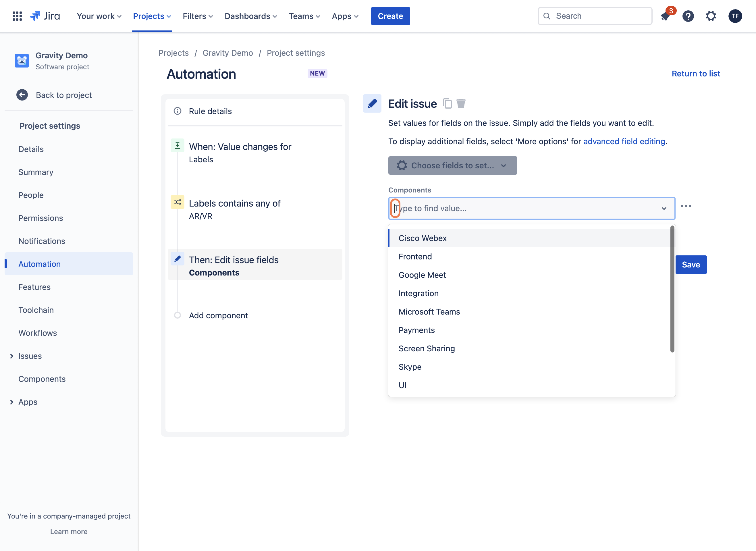Click the Gravity Demo breadcrumb
This screenshot has height=551, width=756.
[x=227, y=53]
